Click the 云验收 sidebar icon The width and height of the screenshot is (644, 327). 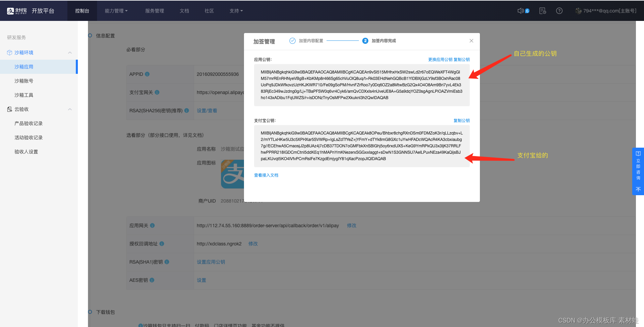(9, 109)
